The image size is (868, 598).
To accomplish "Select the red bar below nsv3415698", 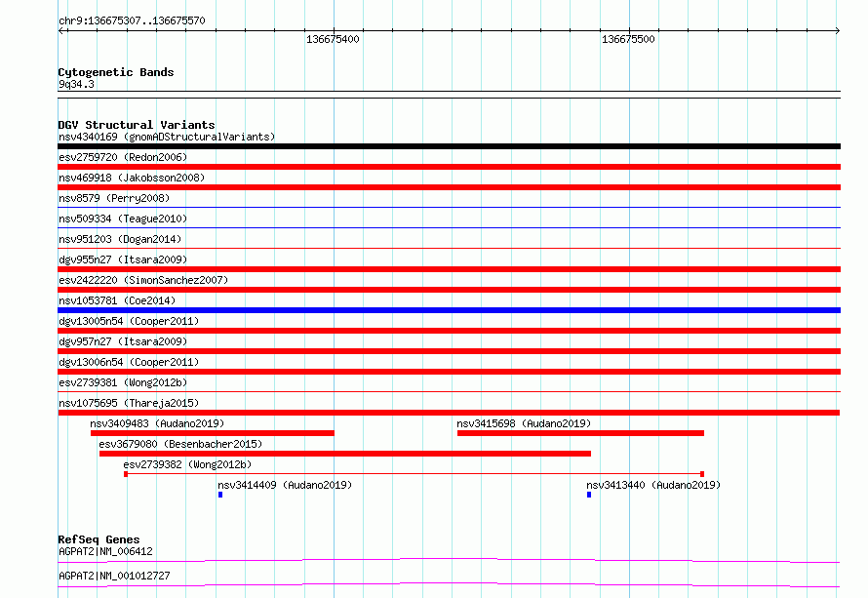I will coord(580,433).
